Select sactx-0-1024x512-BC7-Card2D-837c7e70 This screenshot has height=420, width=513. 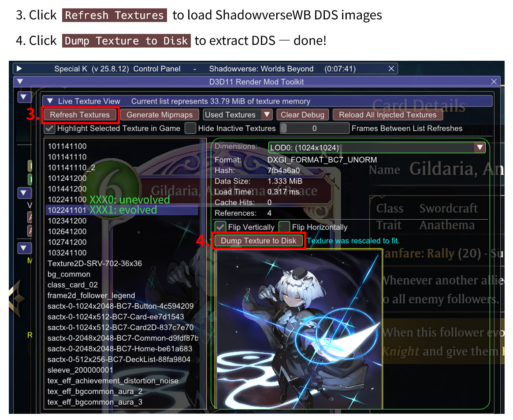click(x=120, y=328)
